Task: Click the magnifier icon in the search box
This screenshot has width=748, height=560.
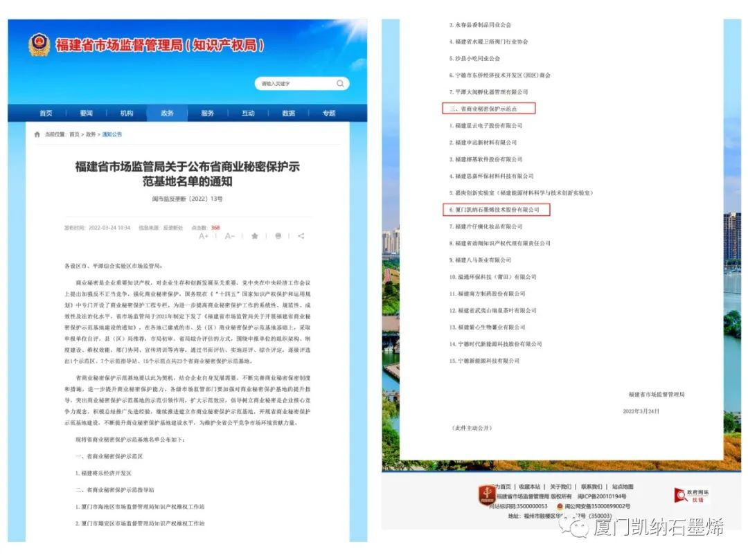Action: pyautogui.click(x=340, y=83)
